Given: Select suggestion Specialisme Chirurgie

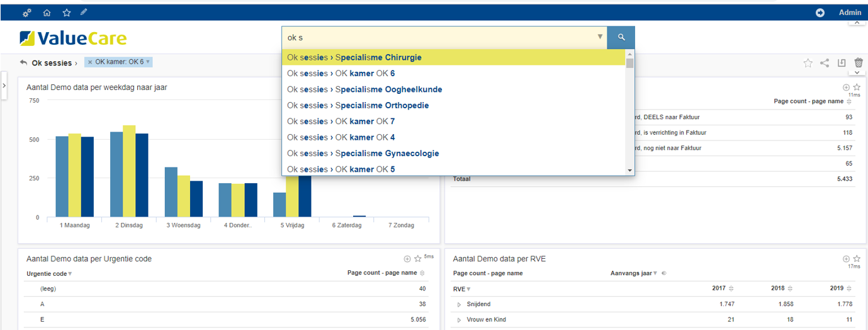Looking at the screenshot, I should click(x=354, y=57).
